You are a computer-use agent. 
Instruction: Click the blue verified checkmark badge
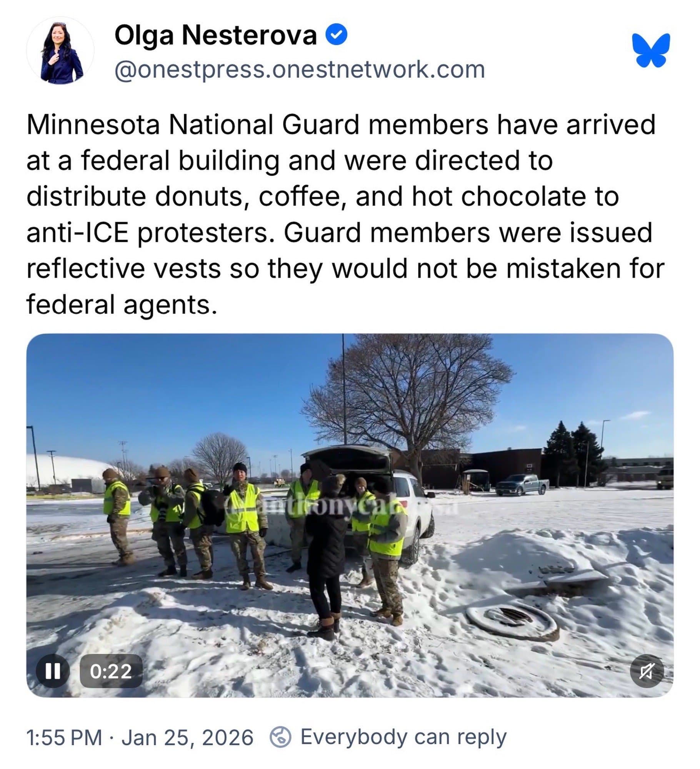coord(337,35)
